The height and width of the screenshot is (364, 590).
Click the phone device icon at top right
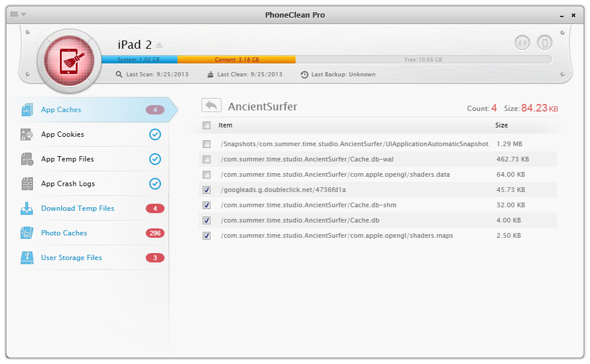[x=545, y=43]
